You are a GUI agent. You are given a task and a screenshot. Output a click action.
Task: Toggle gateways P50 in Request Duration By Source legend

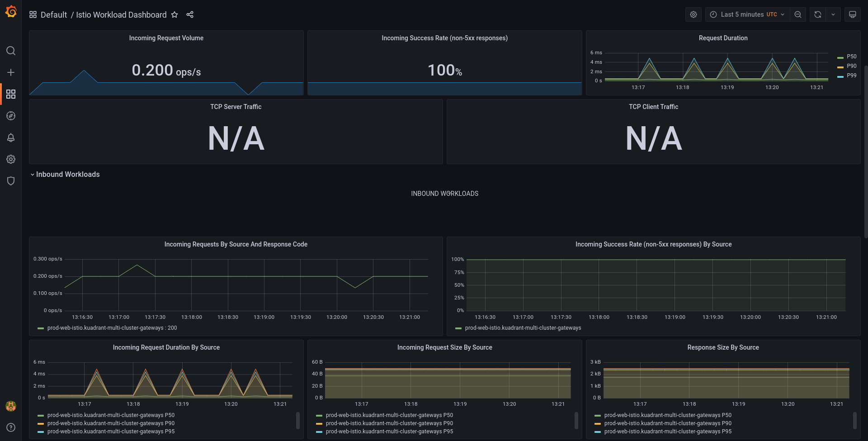(111, 415)
